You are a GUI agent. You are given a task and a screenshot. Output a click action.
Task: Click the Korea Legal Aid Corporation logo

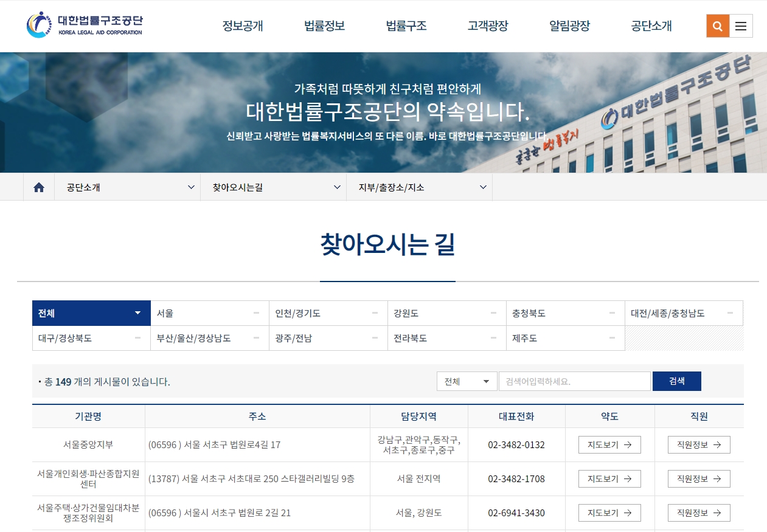click(85, 25)
